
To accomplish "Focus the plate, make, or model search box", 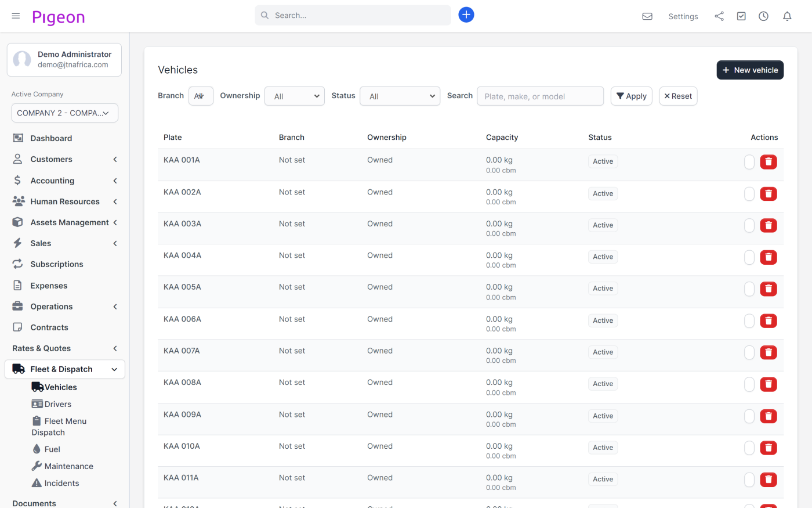I will [541, 96].
